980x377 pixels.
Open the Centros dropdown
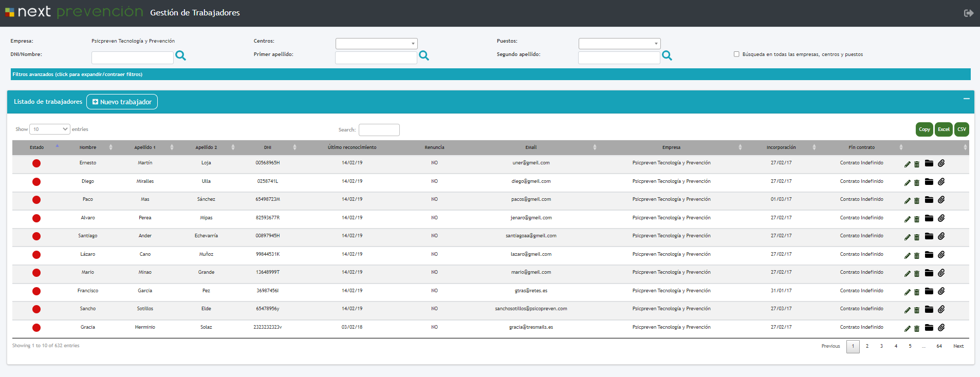point(377,44)
